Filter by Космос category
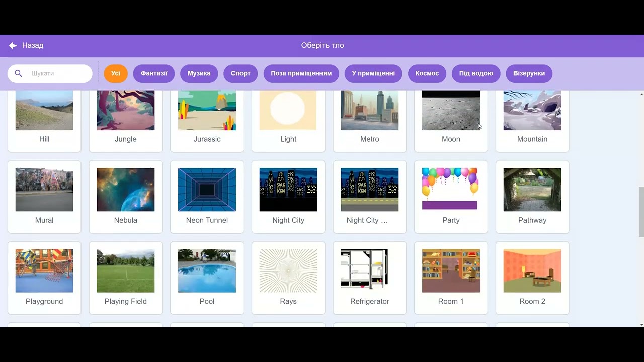 tap(427, 73)
